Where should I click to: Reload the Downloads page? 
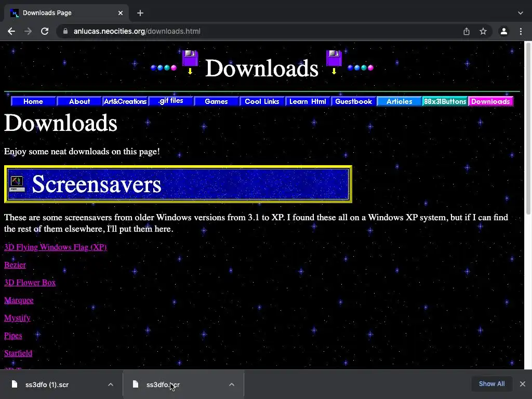[45, 31]
